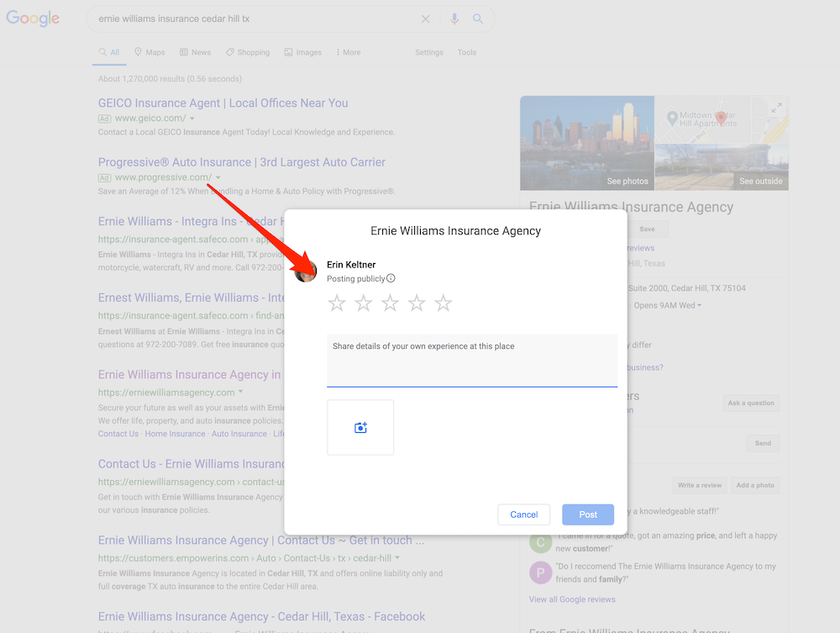Click the Add a photo button
The height and width of the screenshot is (633, 840).
(755, 485)
